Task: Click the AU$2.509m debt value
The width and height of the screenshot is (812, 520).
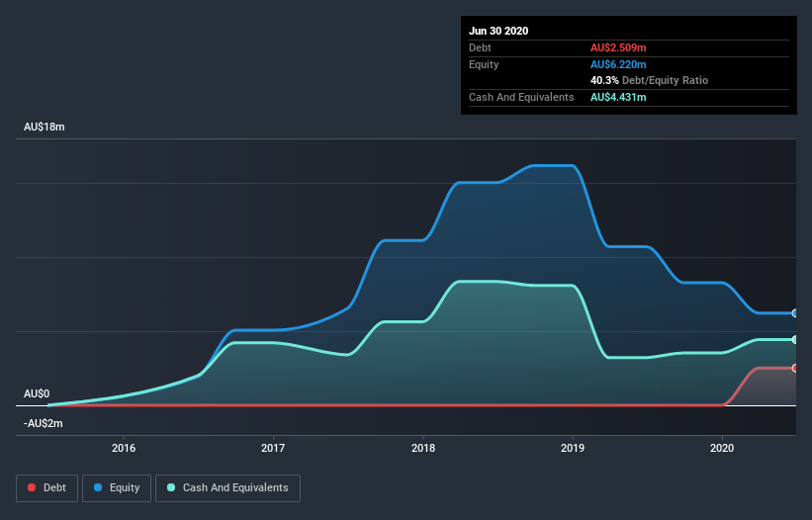Action: click(x=618, y=47)
